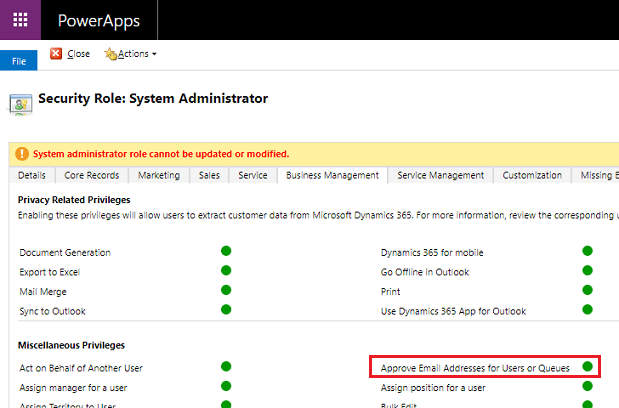The width and height of the screenshot is (619, 408).
Task: Switch to the Service Management tab
Action: (x=441, y=175)
